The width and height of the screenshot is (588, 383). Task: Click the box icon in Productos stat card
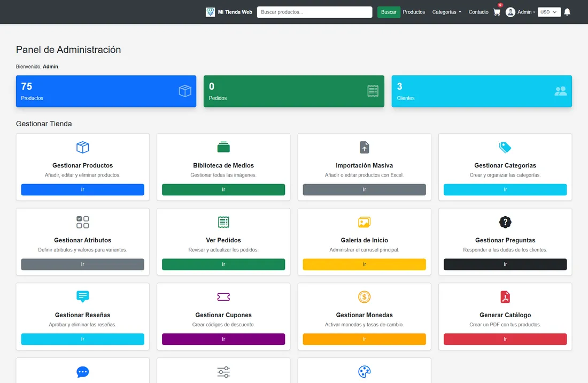coord(185,91)
